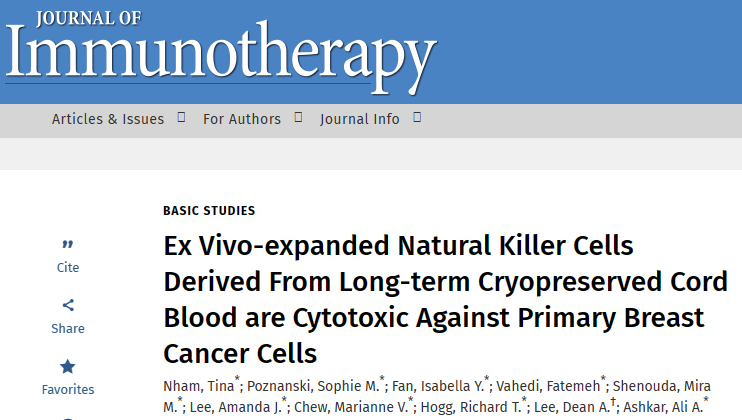Click the article title heading

[x=445, y=300]
